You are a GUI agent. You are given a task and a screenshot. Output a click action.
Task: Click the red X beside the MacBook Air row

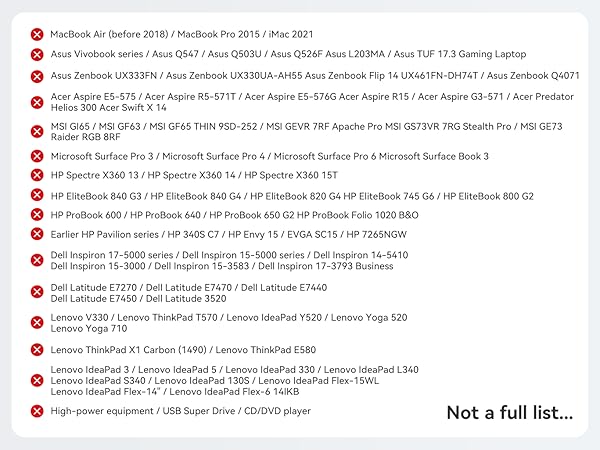(x=37, y=33)
